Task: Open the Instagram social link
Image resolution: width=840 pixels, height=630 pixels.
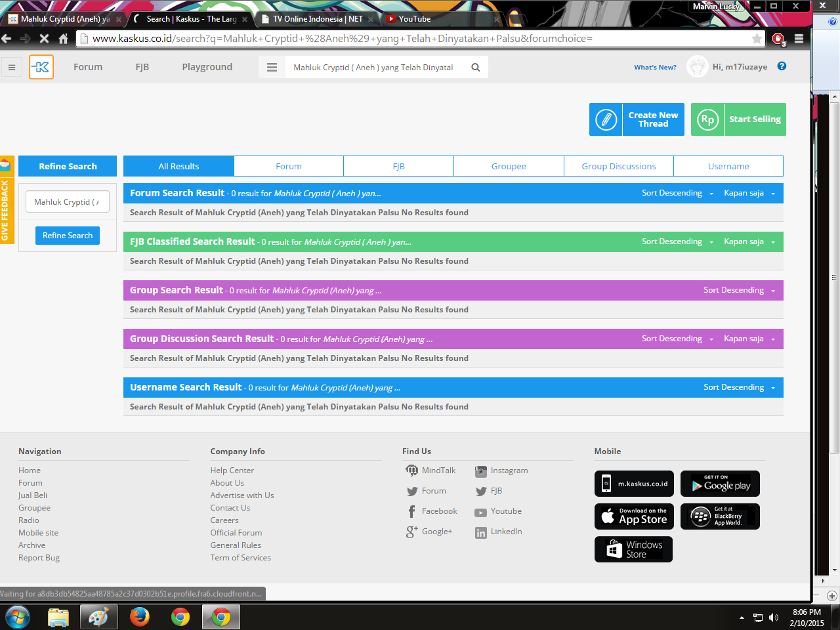Action: click(x=501, y=471)
